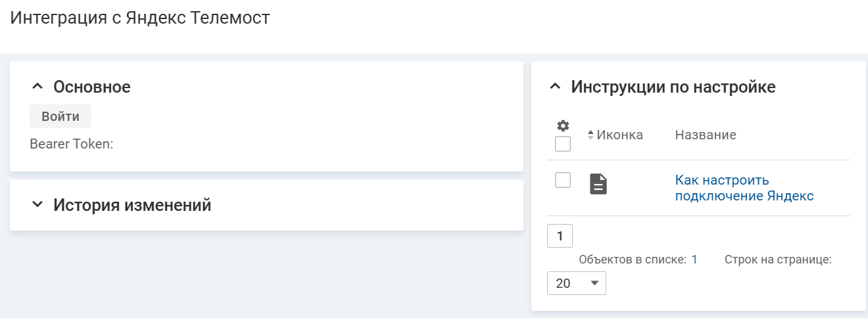
Task: Click the document icon in the instruction row
Action: click(598, 184)
